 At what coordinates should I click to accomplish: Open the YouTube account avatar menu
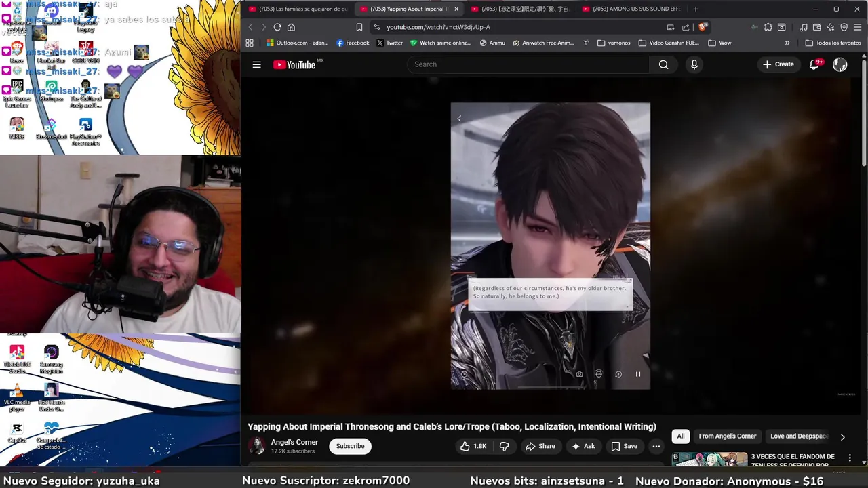[840, 64]
